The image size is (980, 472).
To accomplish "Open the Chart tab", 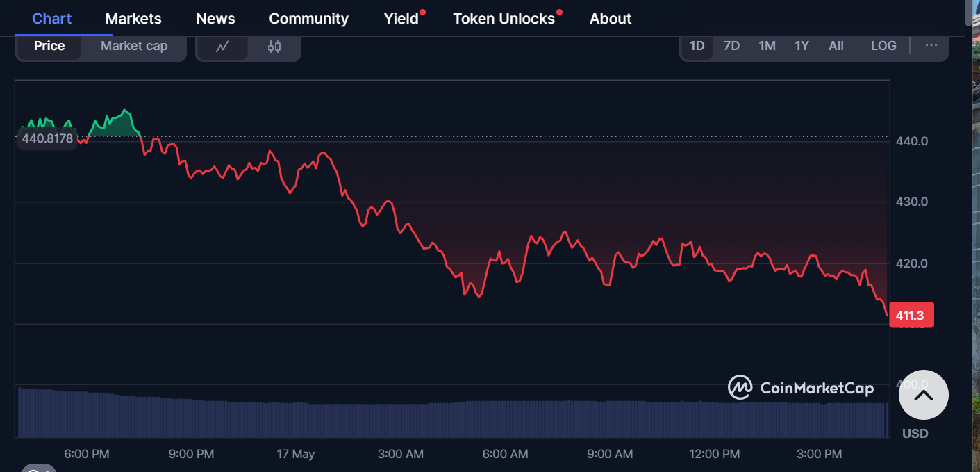I will 52,19.
